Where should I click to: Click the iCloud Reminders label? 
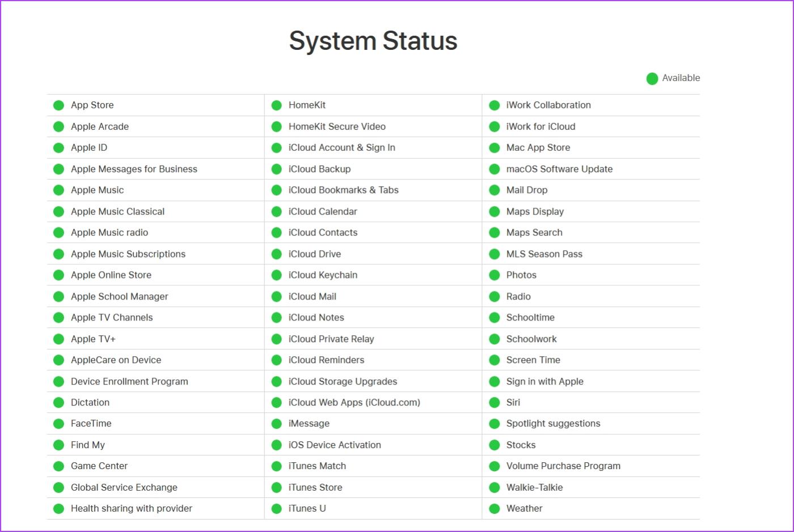[326, 360]
